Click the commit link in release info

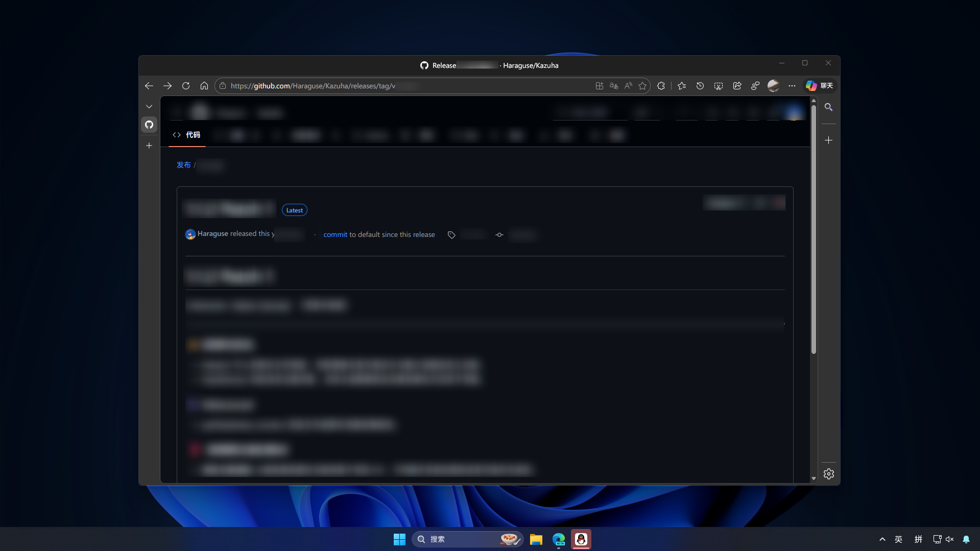[335, 235]
